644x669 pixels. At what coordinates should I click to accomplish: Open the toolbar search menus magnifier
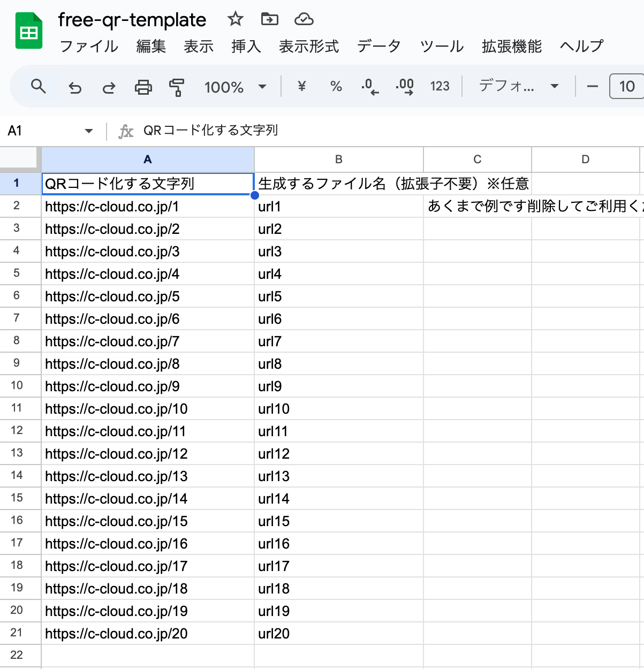(39, 86)
